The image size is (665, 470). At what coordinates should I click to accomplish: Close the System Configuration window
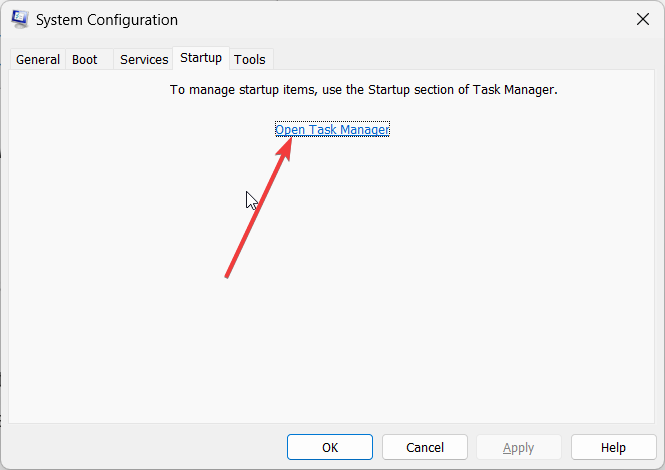643,19
